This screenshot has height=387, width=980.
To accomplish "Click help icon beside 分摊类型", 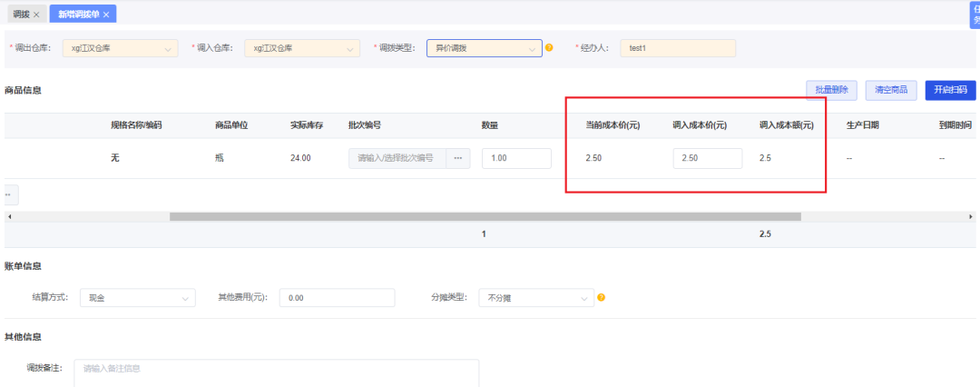I will tap(602, 297).
